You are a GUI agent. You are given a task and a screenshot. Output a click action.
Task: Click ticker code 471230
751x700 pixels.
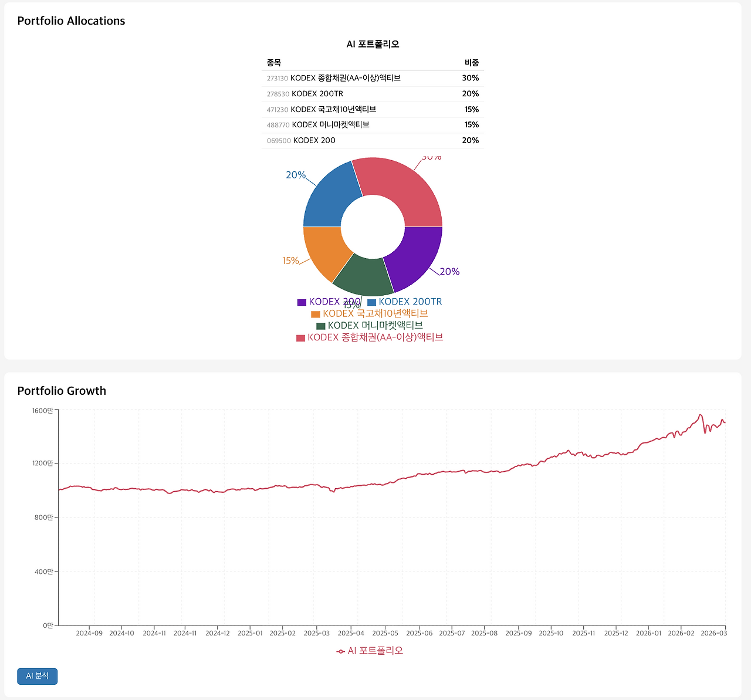(278, 110)
